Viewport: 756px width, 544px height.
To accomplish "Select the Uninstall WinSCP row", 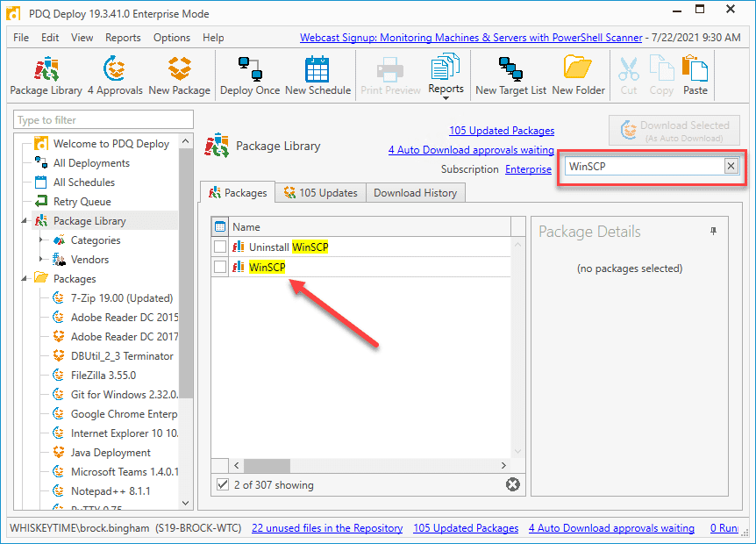I will click(x=360, y=247).
